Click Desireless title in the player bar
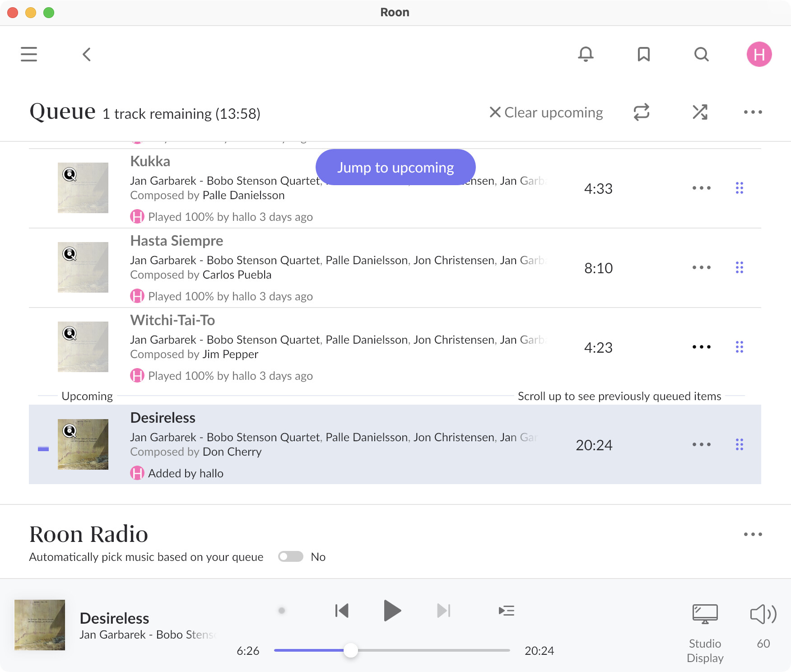The image size is (791, 672). click(114, 618)
